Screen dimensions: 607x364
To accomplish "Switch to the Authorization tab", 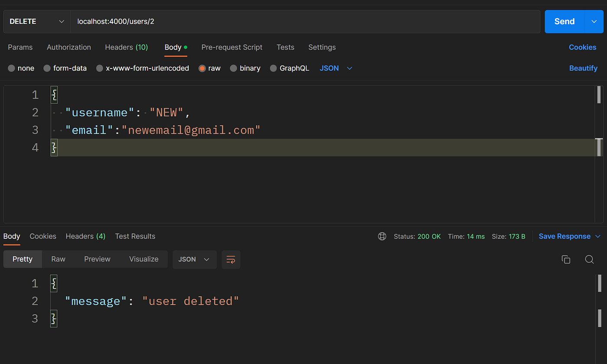I will tap(69, 47).
